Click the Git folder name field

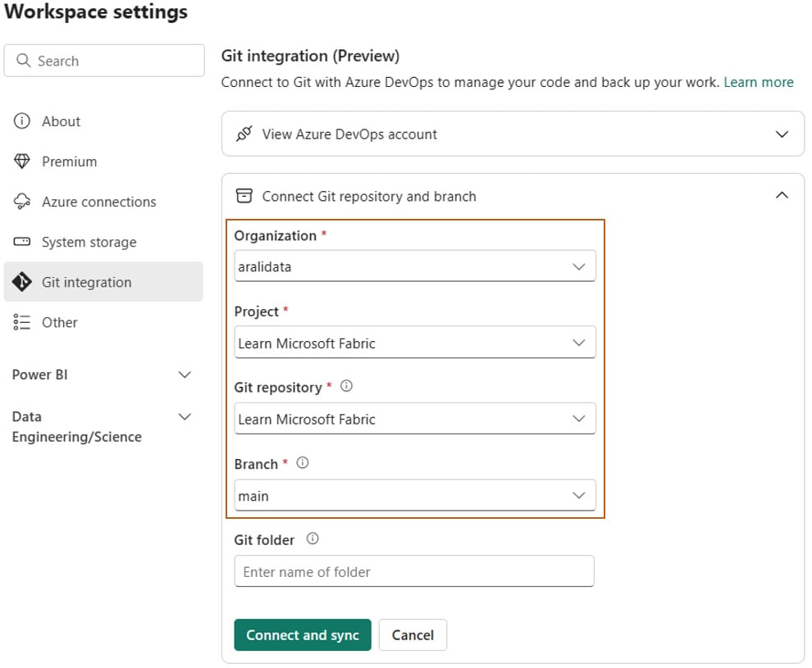click(413, 571)
